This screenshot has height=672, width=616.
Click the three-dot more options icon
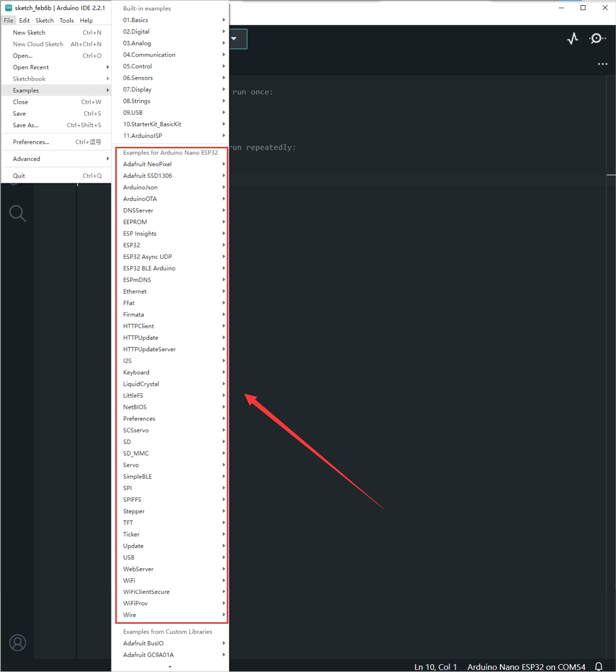pyautogui.click(x=602, y=64)
